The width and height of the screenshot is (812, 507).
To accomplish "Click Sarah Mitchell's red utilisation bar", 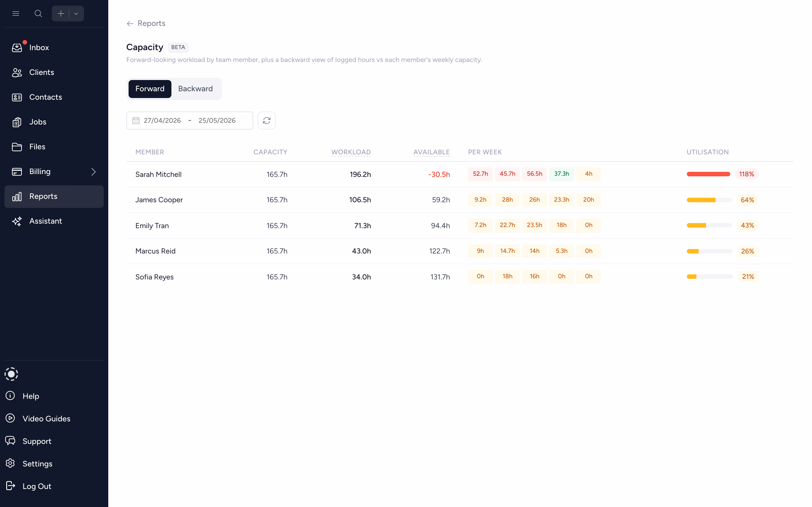I will (708, 174).
